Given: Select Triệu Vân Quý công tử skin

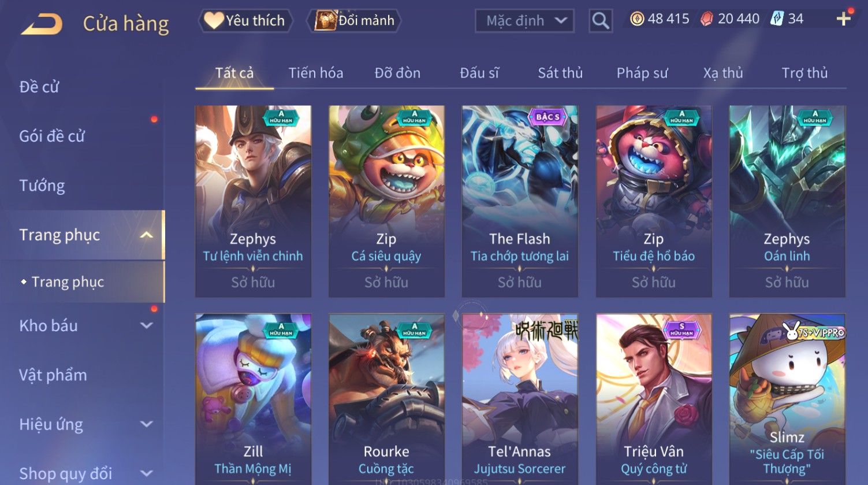Looking at the screenshot, I should pos(654,399).
